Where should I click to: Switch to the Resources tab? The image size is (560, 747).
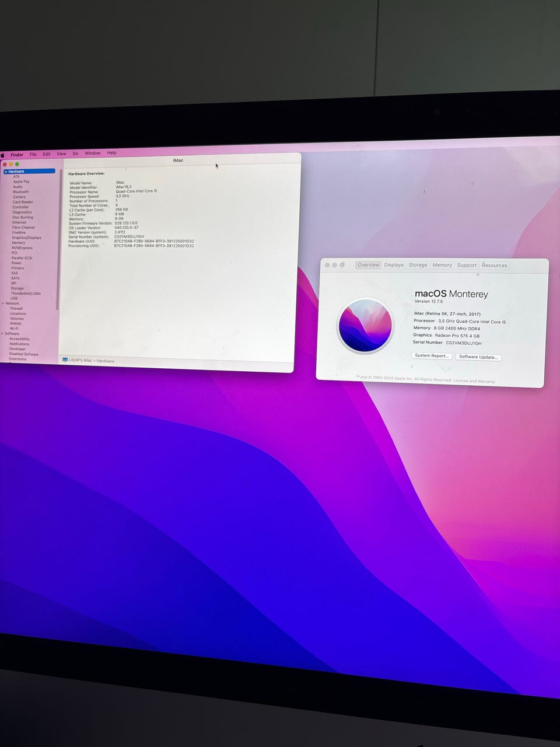(x=495, y=266)
